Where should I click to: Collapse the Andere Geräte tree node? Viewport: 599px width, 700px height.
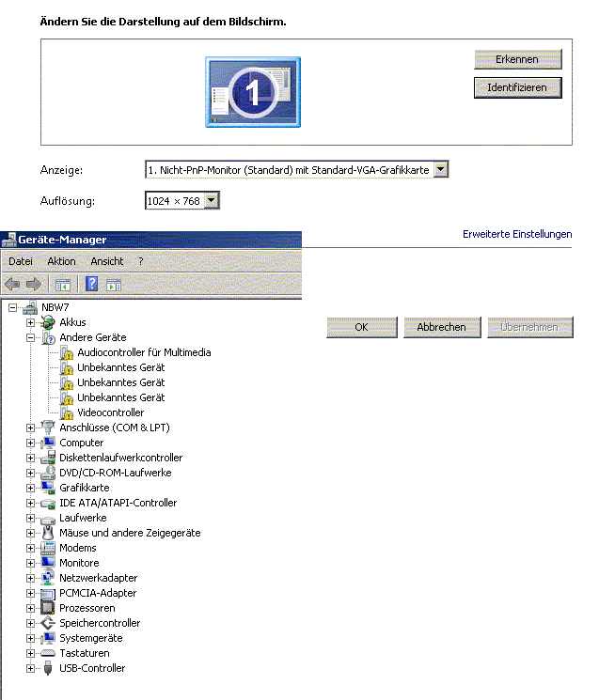[x=31, y=337]
